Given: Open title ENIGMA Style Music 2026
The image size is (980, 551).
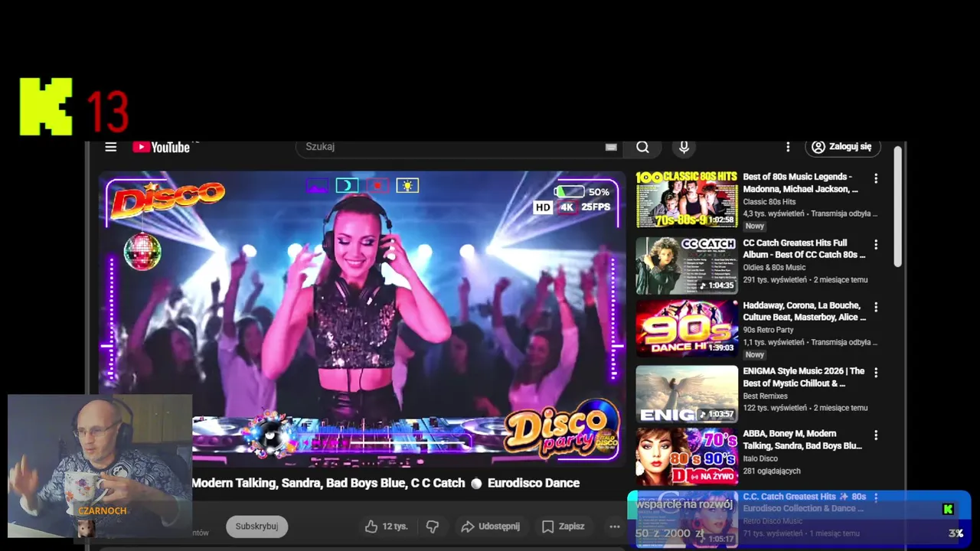Looking at the screenshot, I should [804, 377].
